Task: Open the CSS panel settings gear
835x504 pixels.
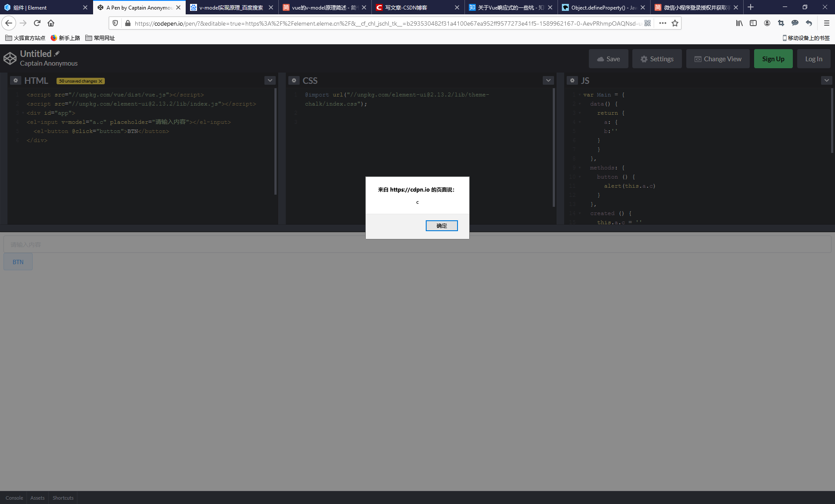Action: coord(294,80)
